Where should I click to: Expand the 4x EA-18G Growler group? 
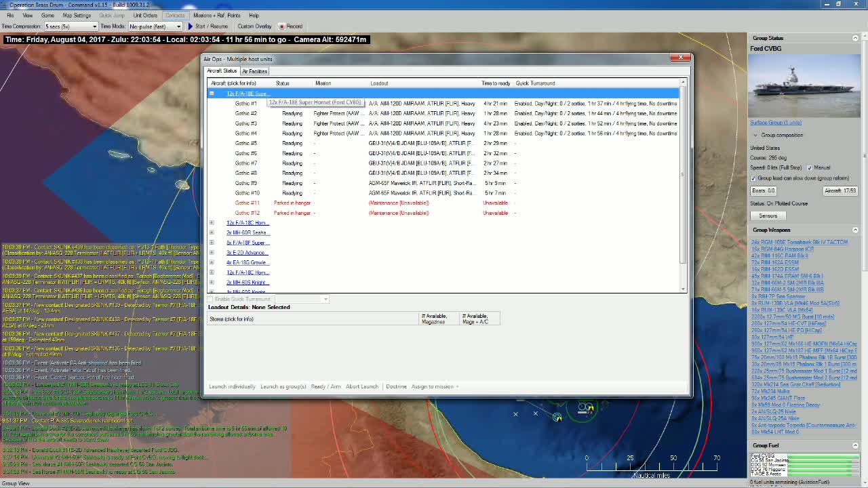coord(212,262)
